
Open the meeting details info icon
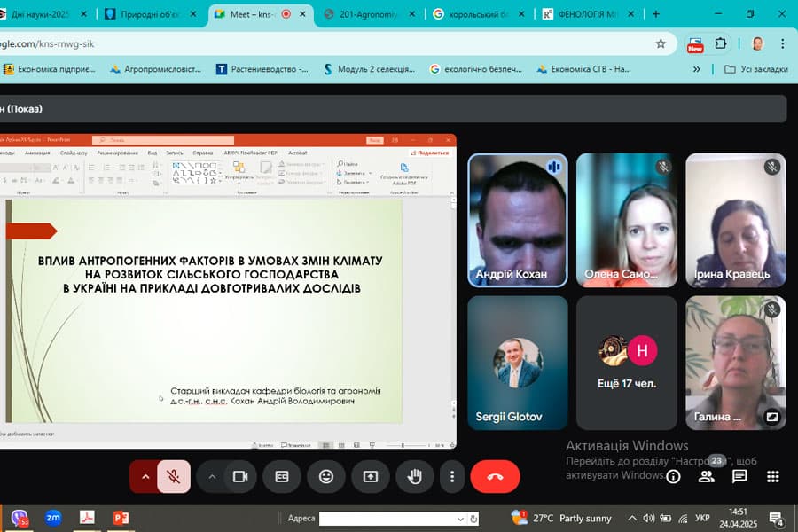coord(673,476)
